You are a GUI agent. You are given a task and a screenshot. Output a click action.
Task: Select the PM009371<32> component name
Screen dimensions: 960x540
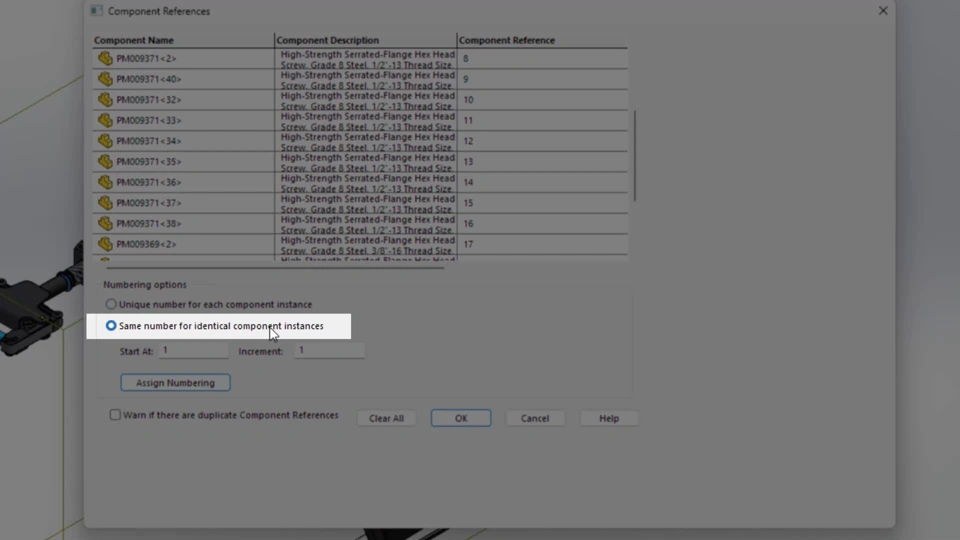click(149, 100)
